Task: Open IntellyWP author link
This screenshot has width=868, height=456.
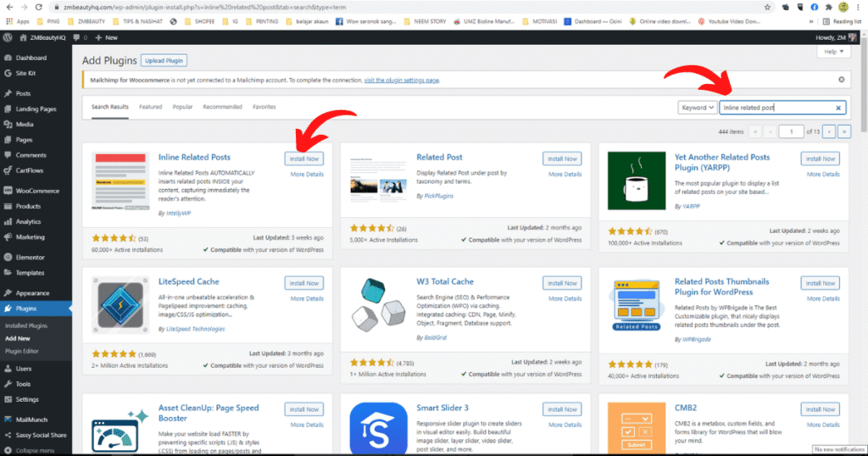Action: click(178, 213)
